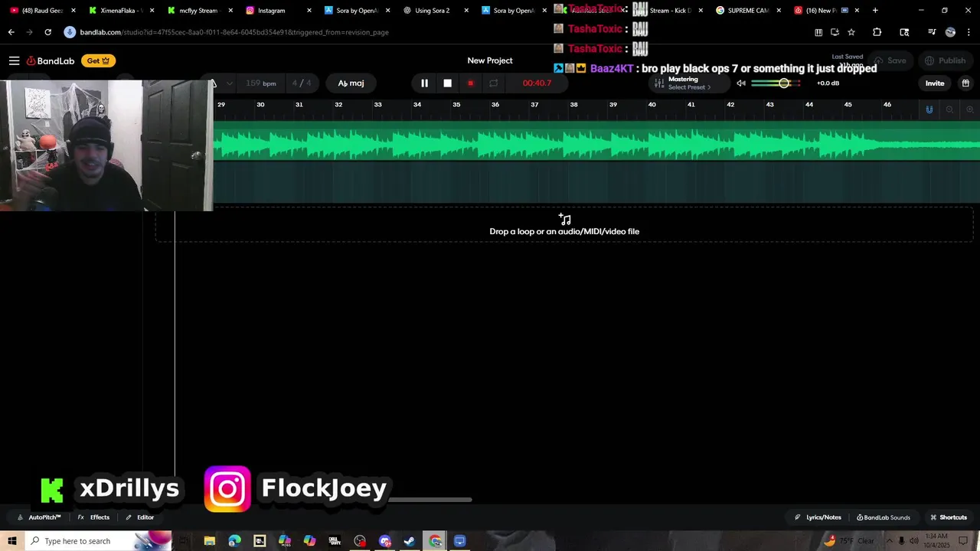Open Mastering Select Preset dropdown
980x551 pixels.
[689, 87]
